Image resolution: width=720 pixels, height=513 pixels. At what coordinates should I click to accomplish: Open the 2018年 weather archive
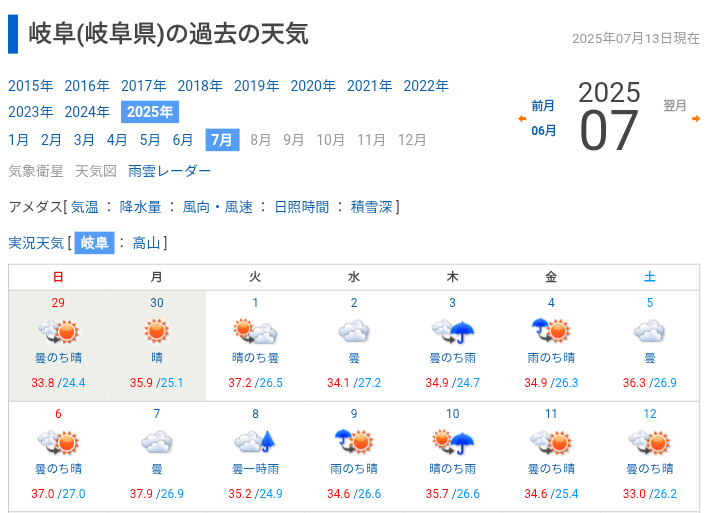[x=200, y=86]
